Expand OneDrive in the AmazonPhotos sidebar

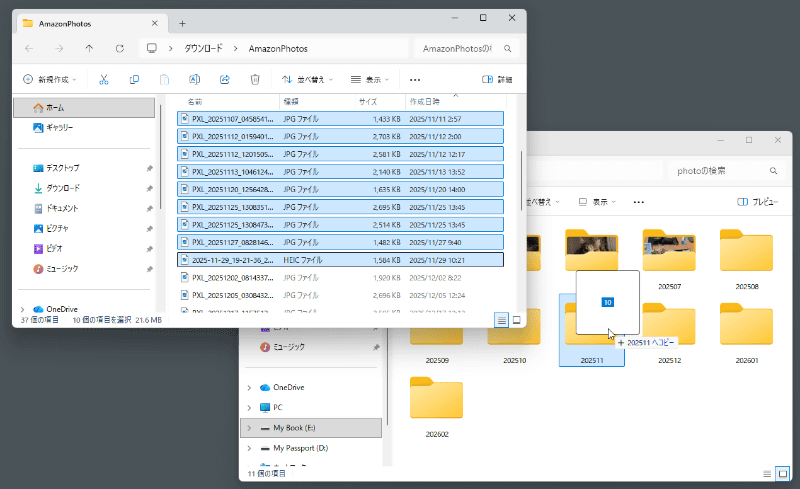(x=22, y=309)
